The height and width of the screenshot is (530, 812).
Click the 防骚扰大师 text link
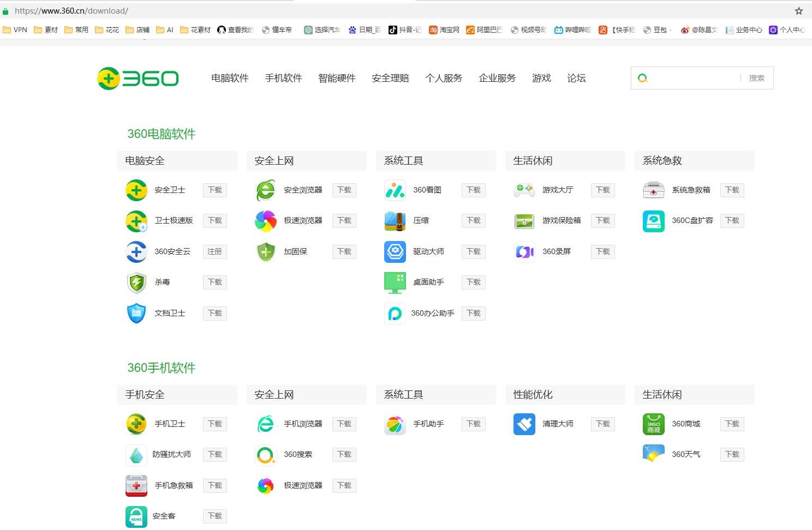click(172, 455)
